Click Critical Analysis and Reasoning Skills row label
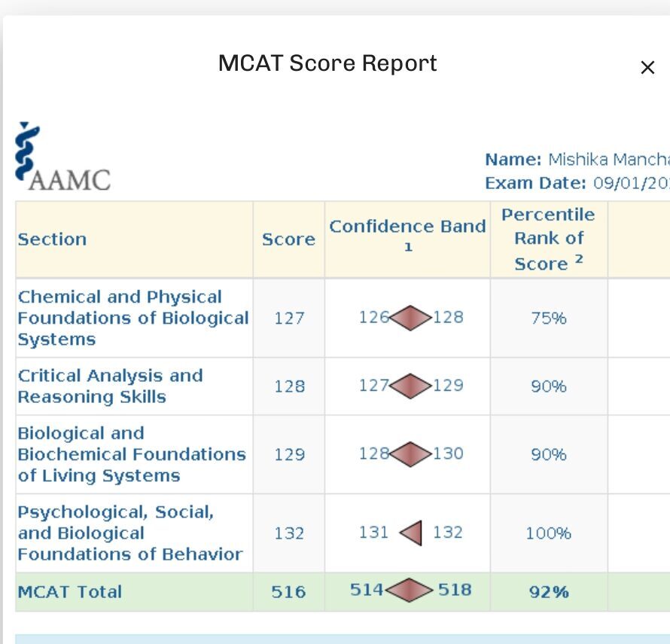The height and width of the screenshot is (644, 670). (x=110, y=386)
